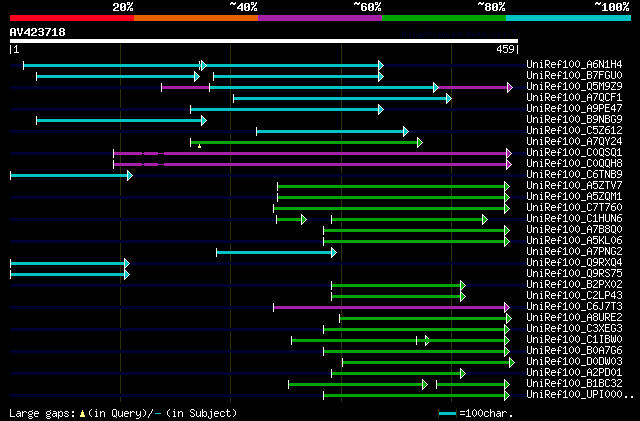The height and width of the screenshot is (421, 640).
Task: Click the yellow large-gap marker in A7QY24 row
Action: pyautogui.click(x=199, y=145)
